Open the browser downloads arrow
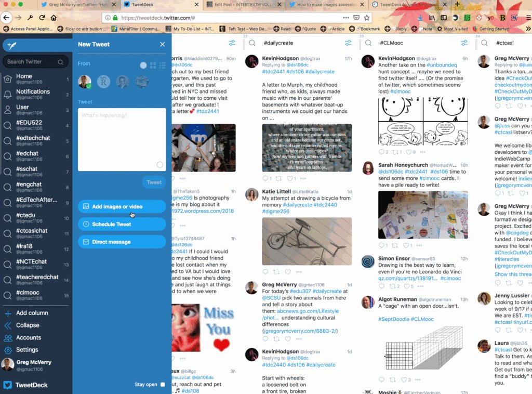Screen dimensions: 532x394 (420, 18)
